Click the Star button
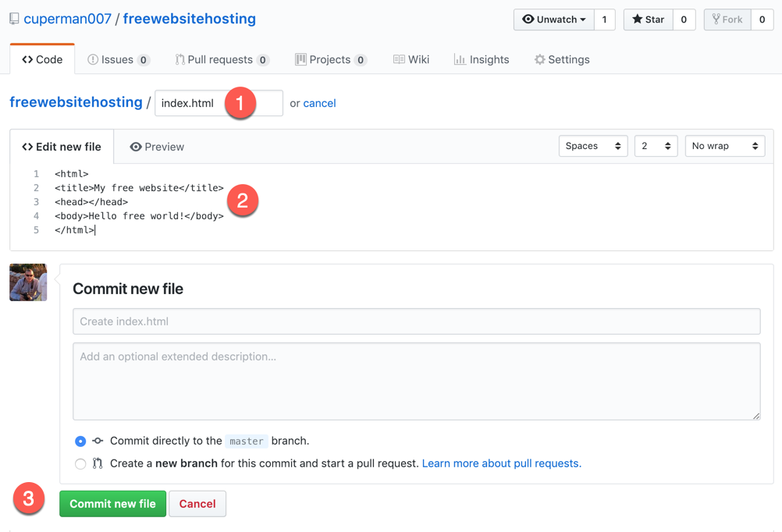Image resolution: width=782 pixels, height=532 pixels. click(648, 20)
